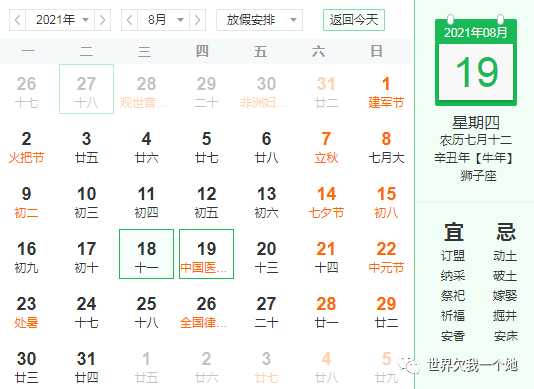
Task: Click the 2021年08月 calendar header
Action: pos(476,33)
